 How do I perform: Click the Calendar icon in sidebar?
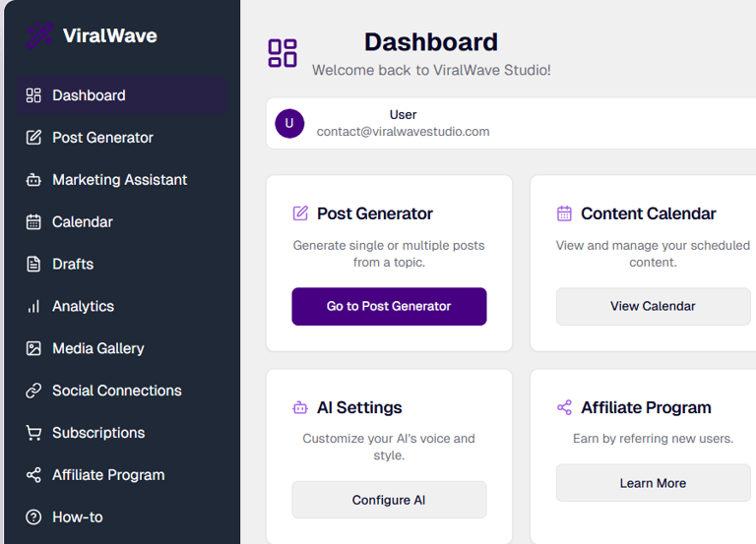point(33,222)
